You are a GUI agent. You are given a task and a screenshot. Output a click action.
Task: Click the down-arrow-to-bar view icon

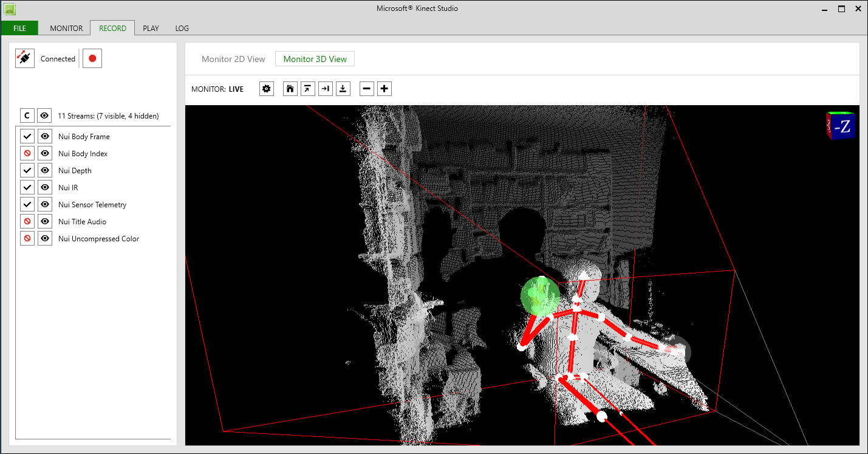[343, 89]
